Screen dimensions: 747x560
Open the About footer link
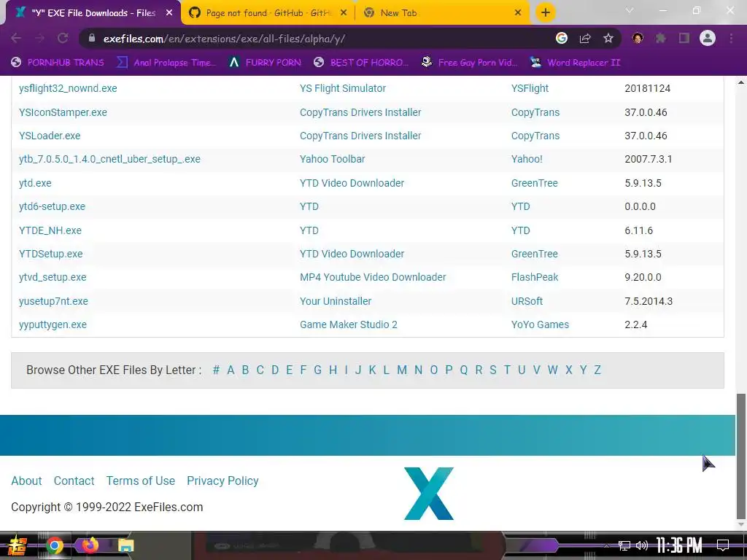(x=27, y=481)
